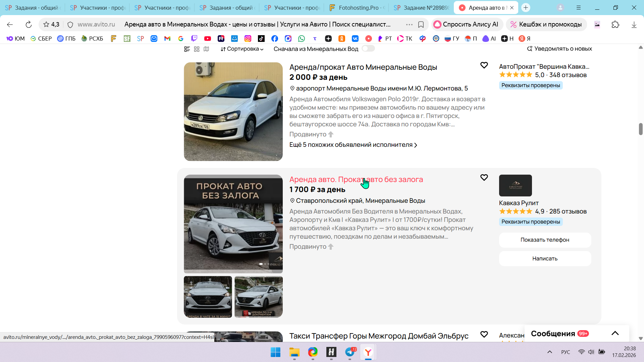Toggle Сначала из Минеральных Вод switch

[x=368, y=49]
